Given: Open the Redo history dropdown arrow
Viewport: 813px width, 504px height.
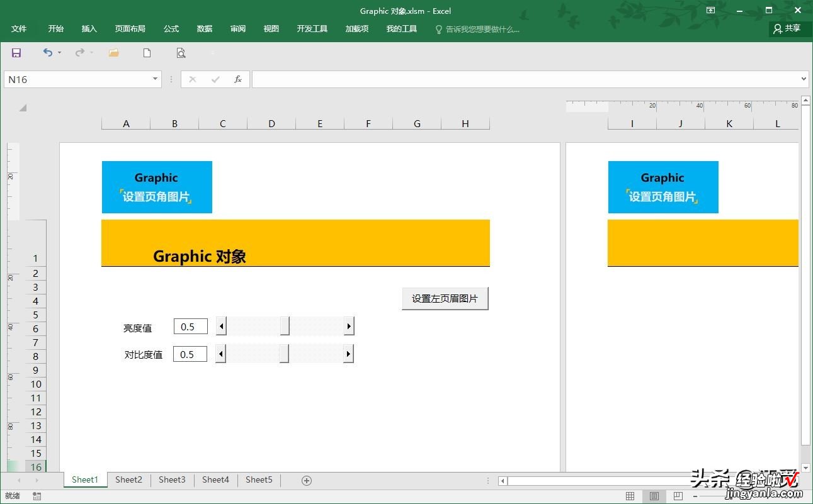Looking at the screenshot, I should pyautogui.click(x=91, y=53).
